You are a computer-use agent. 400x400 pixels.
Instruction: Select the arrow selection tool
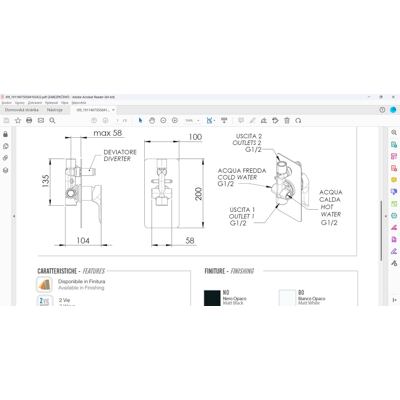point(140,120)
